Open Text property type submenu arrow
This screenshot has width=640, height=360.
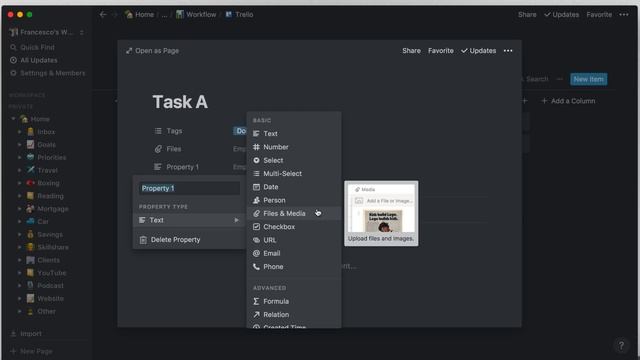coord(236,220)
